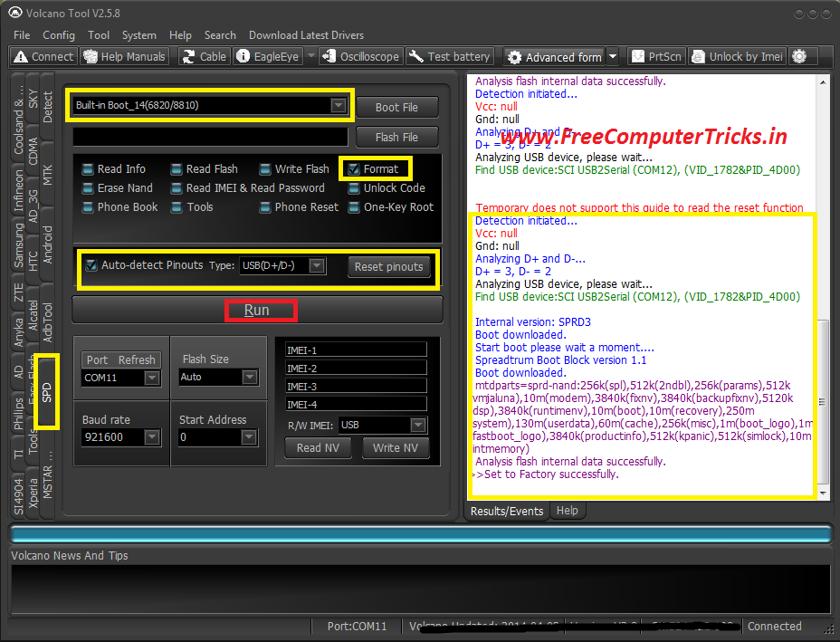Viewport: 840px width, 642px height.
Task: Check Read IMEI & Read Password
Action: pyautogui.click(x=177, y=188)
